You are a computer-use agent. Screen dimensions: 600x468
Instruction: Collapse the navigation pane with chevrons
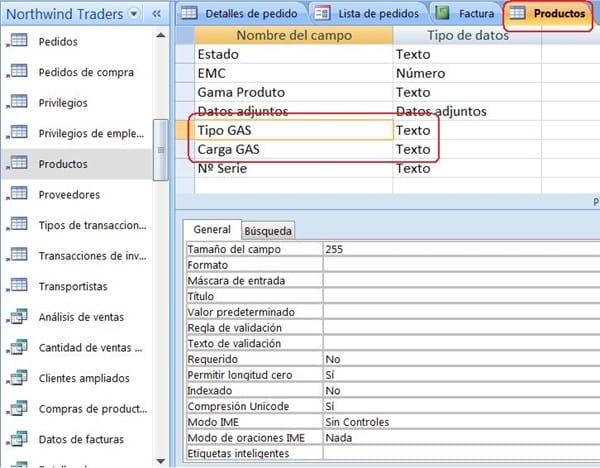click(156, 14)
